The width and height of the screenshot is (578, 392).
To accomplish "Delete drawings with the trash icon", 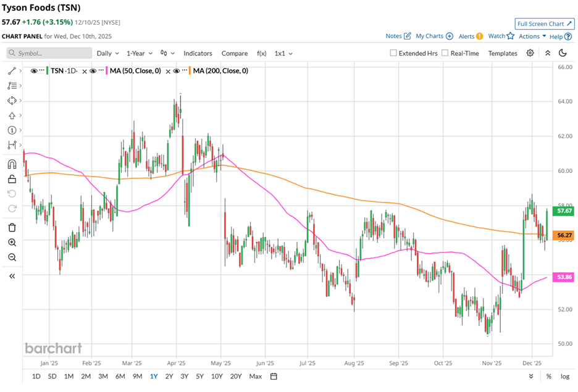I will click(x=12, y=227).
